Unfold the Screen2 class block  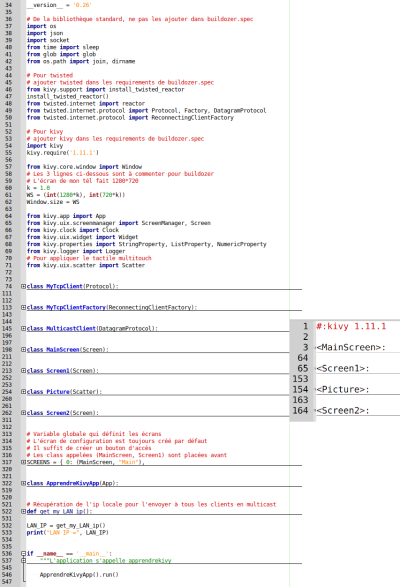tap(23, 413)
